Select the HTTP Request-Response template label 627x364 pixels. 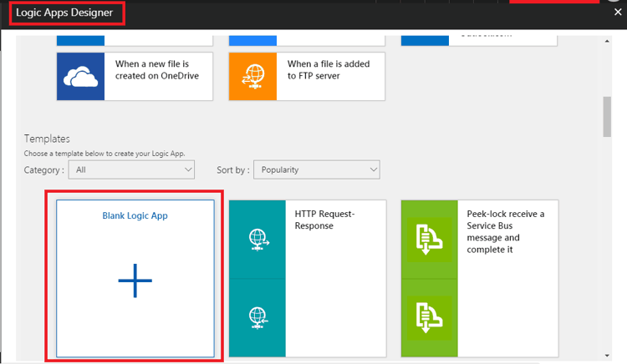[324, 220]
